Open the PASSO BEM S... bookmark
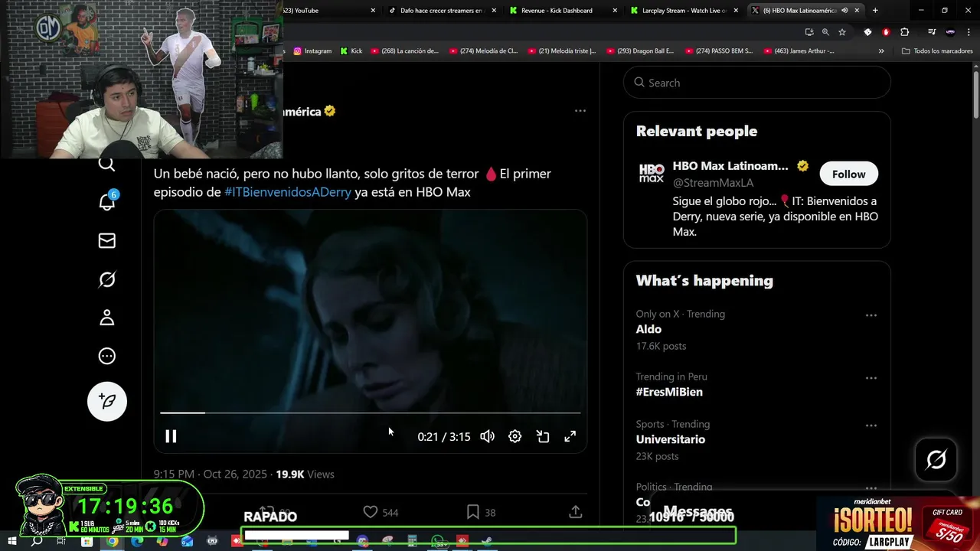 point(718,51)
